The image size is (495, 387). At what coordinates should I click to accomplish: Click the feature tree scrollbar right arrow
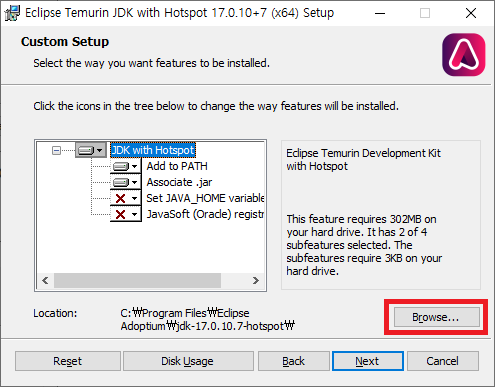(x=256, y=280)
